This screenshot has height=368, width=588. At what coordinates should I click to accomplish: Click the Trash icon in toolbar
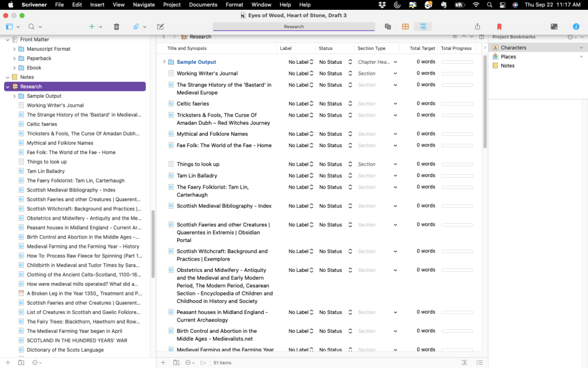pyautogui.click(x=117, y=26)
